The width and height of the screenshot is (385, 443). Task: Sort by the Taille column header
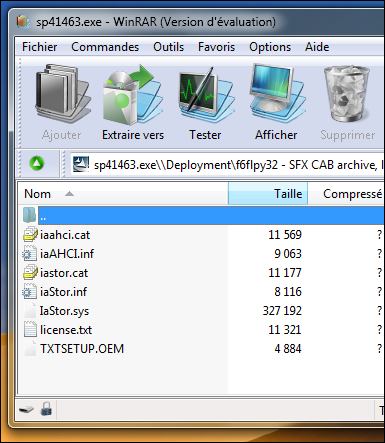[268, 194]
